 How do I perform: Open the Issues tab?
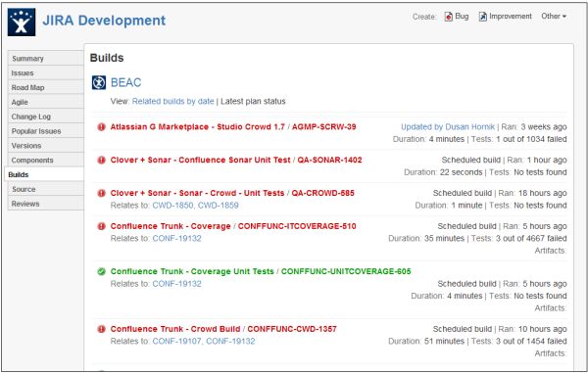(x=45, y=73)
